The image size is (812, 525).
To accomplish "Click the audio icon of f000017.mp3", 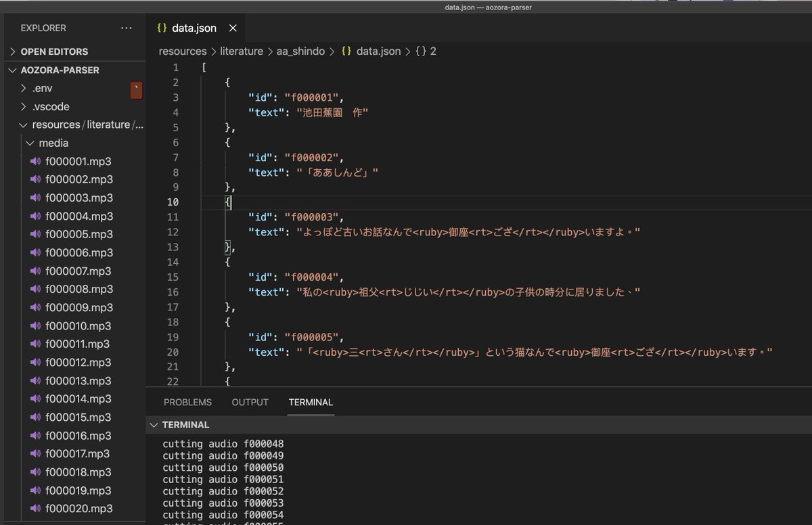I will click(x=35, y=453).
